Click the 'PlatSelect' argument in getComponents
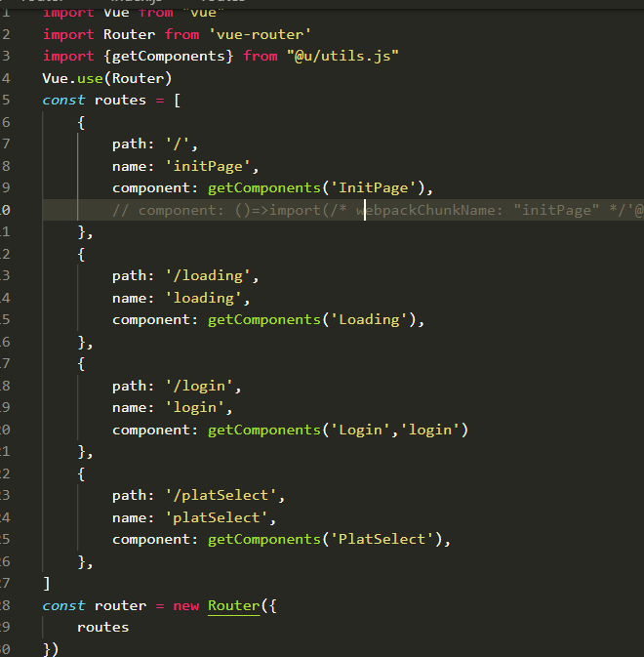The image size is (644, 657). 382,539
